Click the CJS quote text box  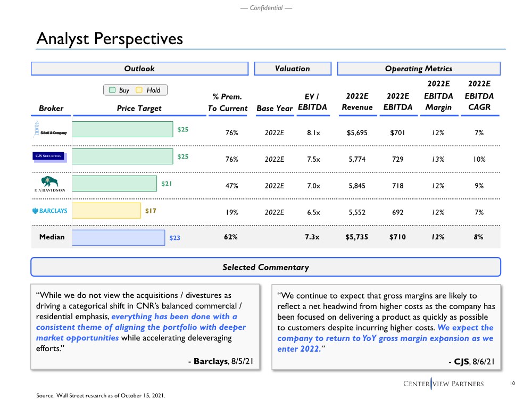[386, 326]
